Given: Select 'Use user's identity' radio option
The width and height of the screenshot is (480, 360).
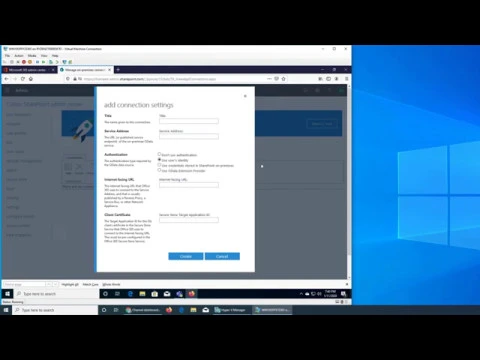Looking at the screenshot, I should tap(159, 160).
